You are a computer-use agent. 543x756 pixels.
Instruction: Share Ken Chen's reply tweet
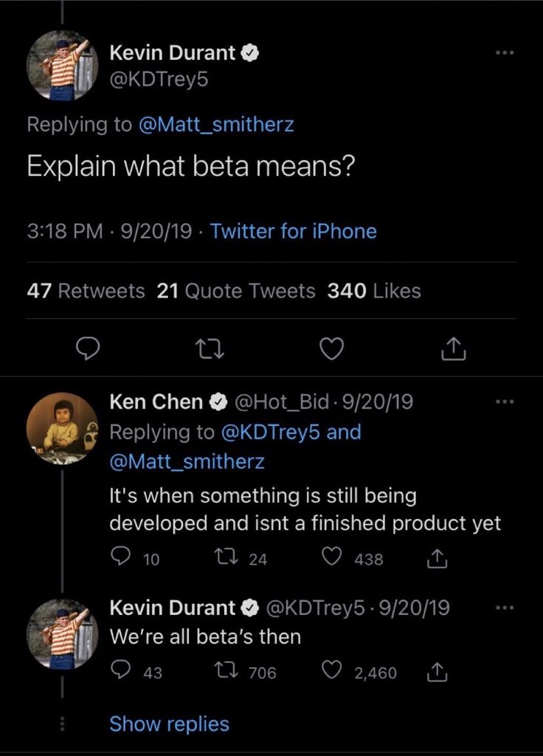click(438, 560)
